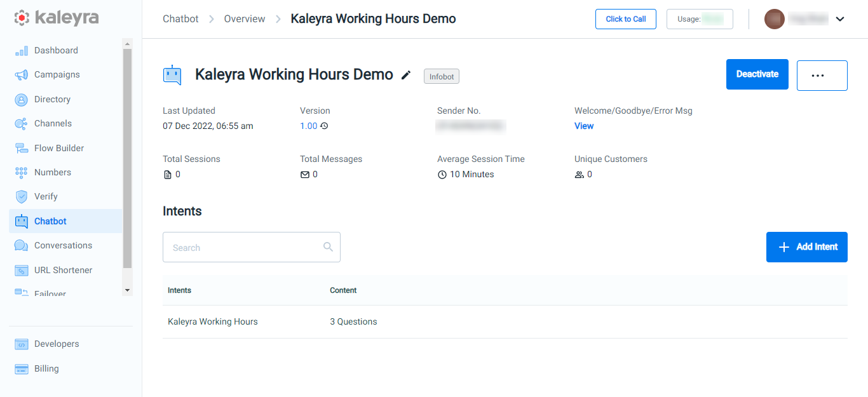868x397 pixels.
Task: Click the Click to Call button
Action: click(626, 19)
